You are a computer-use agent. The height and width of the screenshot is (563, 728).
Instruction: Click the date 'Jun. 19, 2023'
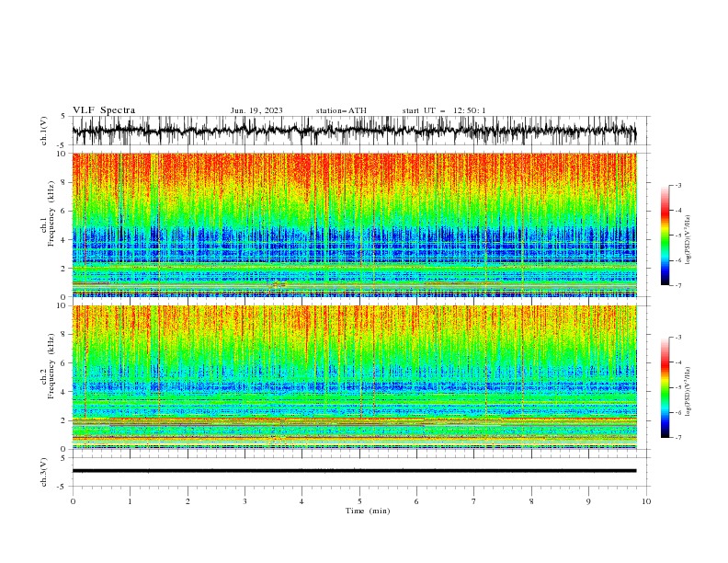pos(256,110)
